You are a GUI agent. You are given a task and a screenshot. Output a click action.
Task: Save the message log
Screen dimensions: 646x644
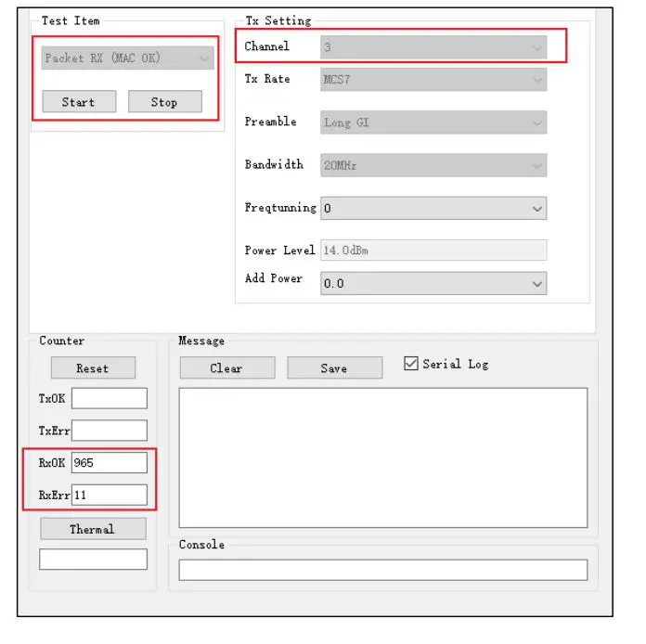coord(334,367)
